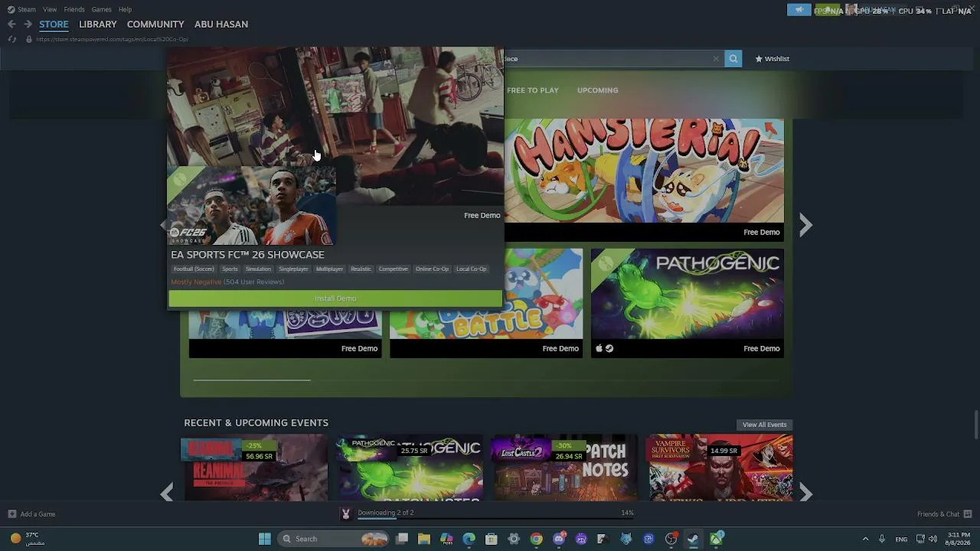Click the search magnifier button
The width and height of the screenshot is (980, 551).
pyautogui.click(x=733, y=59)
